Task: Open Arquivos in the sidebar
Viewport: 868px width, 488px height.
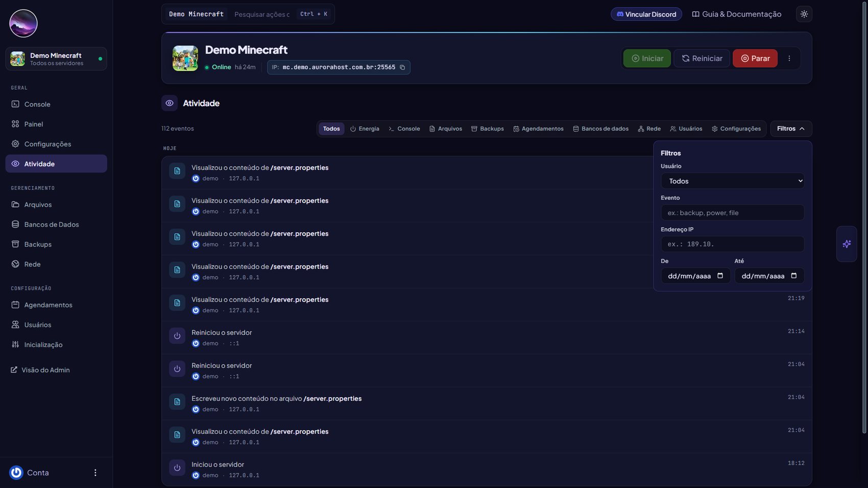Action: tap(56, 205)
